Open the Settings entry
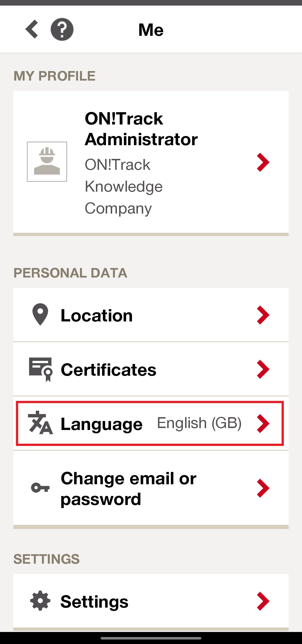The image size is (302, 644). click(x=151, y=601)
